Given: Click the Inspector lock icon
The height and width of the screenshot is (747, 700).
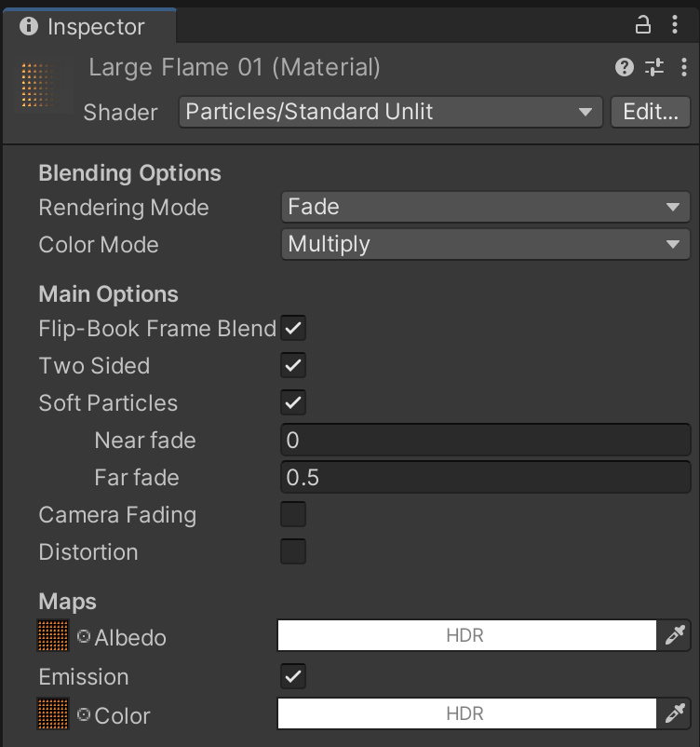Looking at the screenshot, I should [642, 25].
